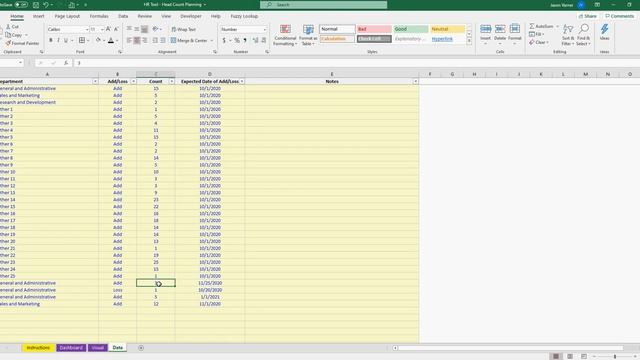Image resolution: width=640 pixels, height=360 pixels.
Task: Switch to the Dashboard sheet tab
Action: click(x=71, y=348)
